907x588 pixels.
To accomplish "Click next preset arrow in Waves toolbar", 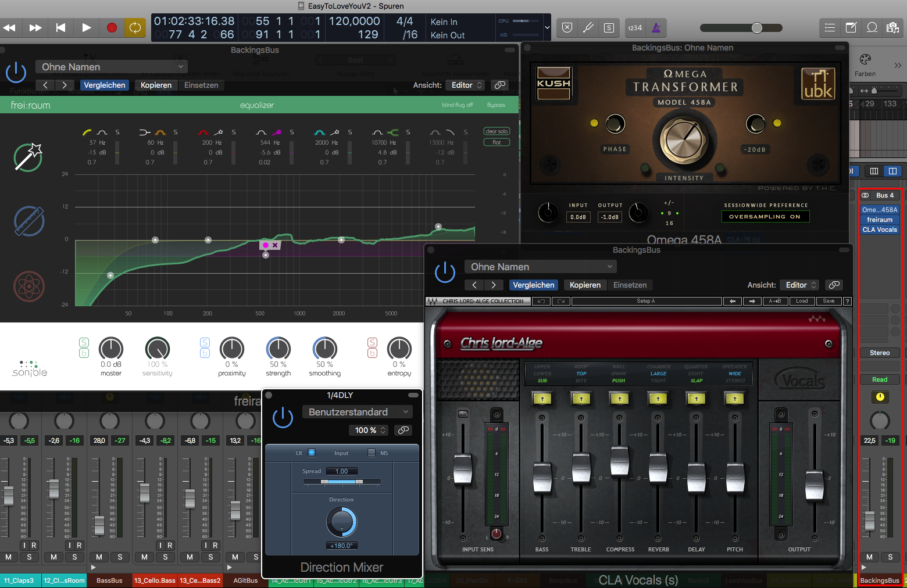I will pos(752,301).
